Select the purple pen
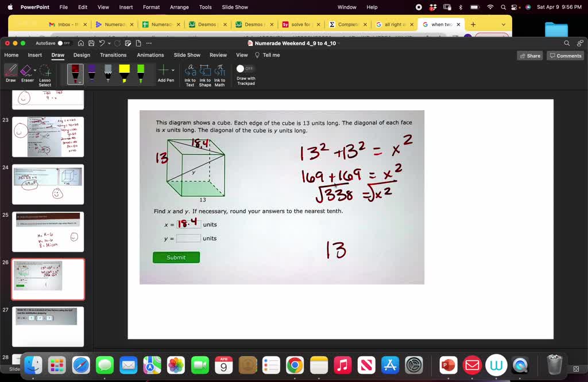Viewport: 588px width, 382px height. pos(92,73)
